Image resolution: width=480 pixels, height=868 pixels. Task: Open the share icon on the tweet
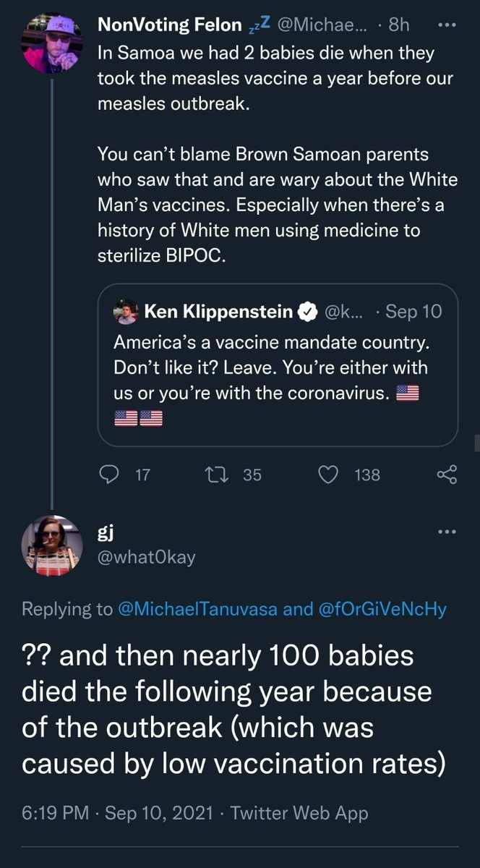pos(447,475)
